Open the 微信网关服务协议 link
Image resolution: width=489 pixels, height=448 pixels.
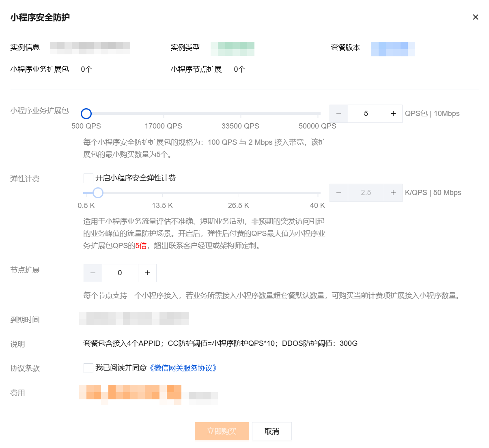pyautogui.click(x=183, y=368)
